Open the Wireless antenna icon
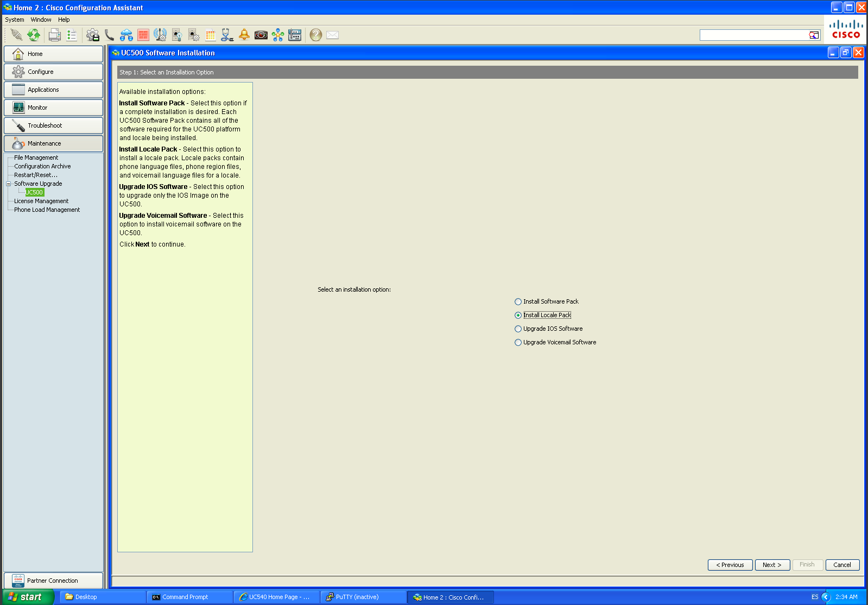 (160, 35)
